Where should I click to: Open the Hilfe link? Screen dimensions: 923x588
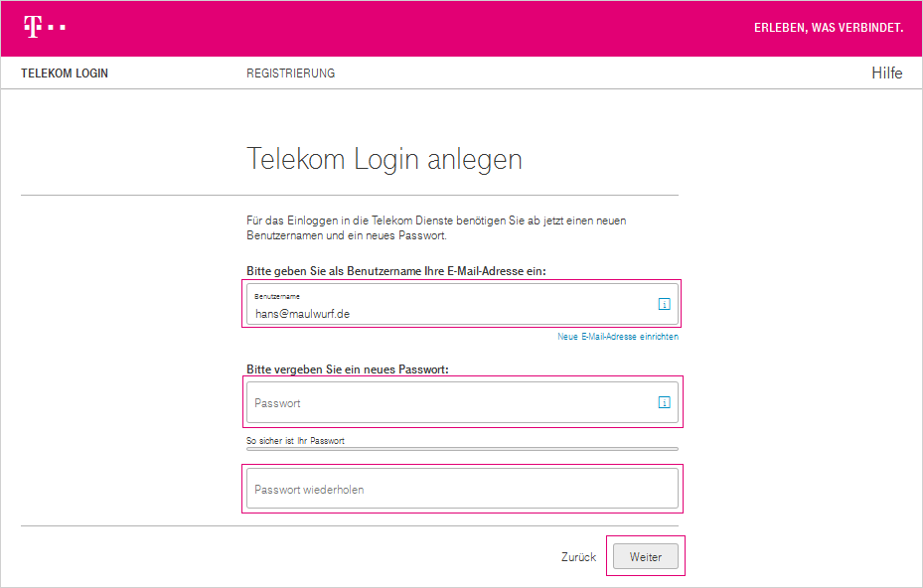pyautogui.click(x=886, y=73)
